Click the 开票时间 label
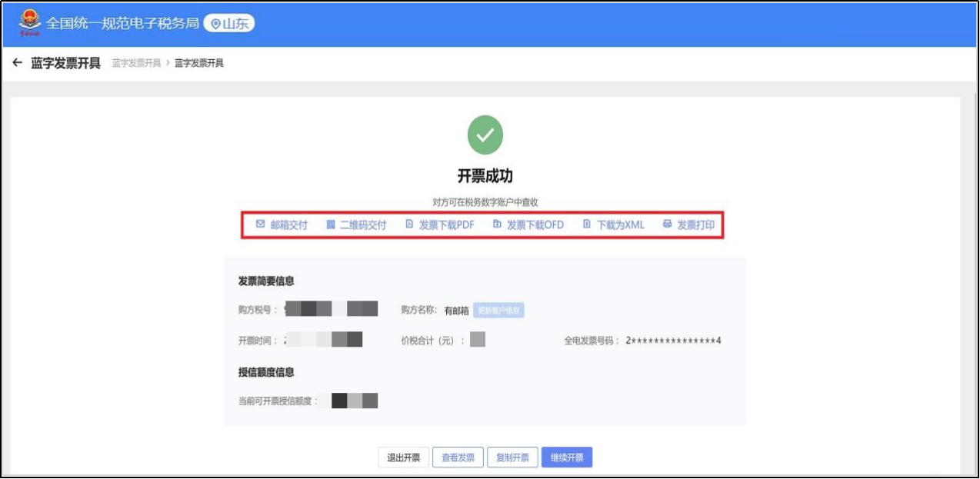The height and width of the screenshot is (479, 980). click(x=258, y=341)
